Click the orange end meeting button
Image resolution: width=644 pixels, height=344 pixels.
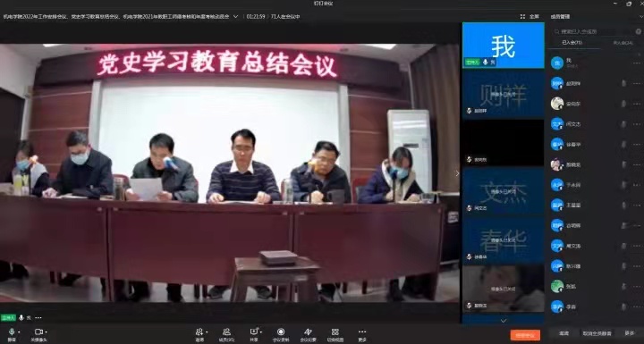(525, 335)
